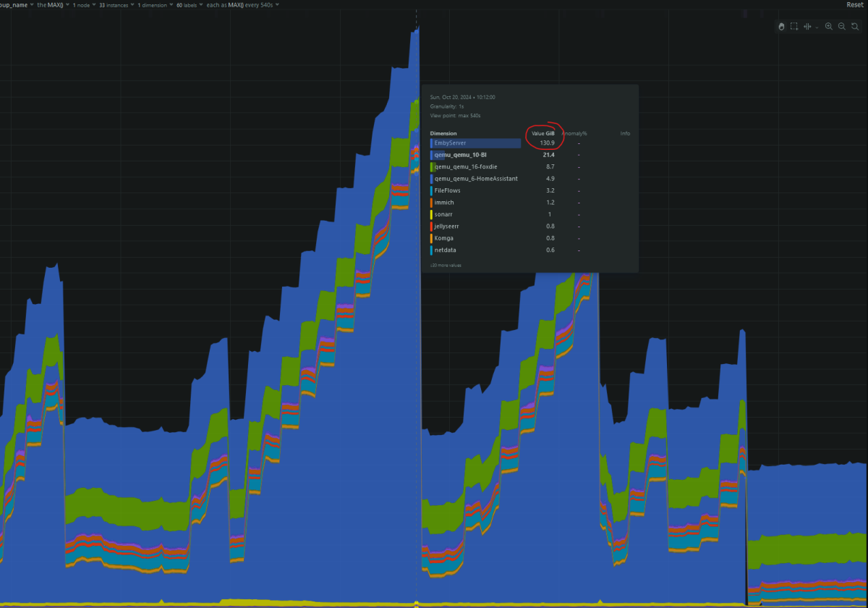Viewport: 868px width, 608px height.
Task: Expand the 60 labels filter
Action: [190, 4]
